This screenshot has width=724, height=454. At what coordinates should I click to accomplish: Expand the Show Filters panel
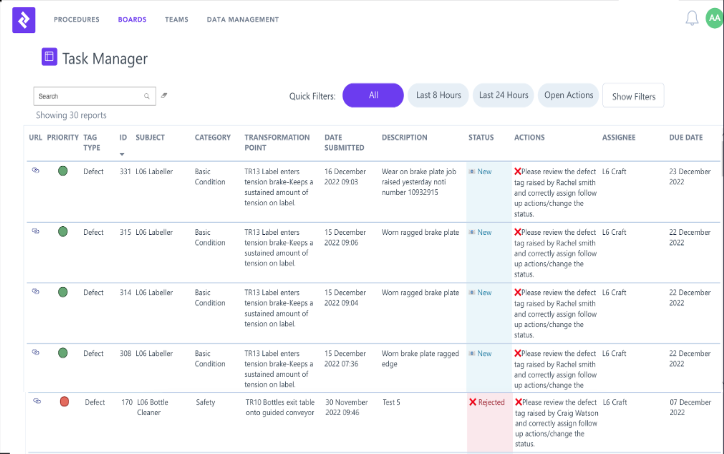[633, 96]
